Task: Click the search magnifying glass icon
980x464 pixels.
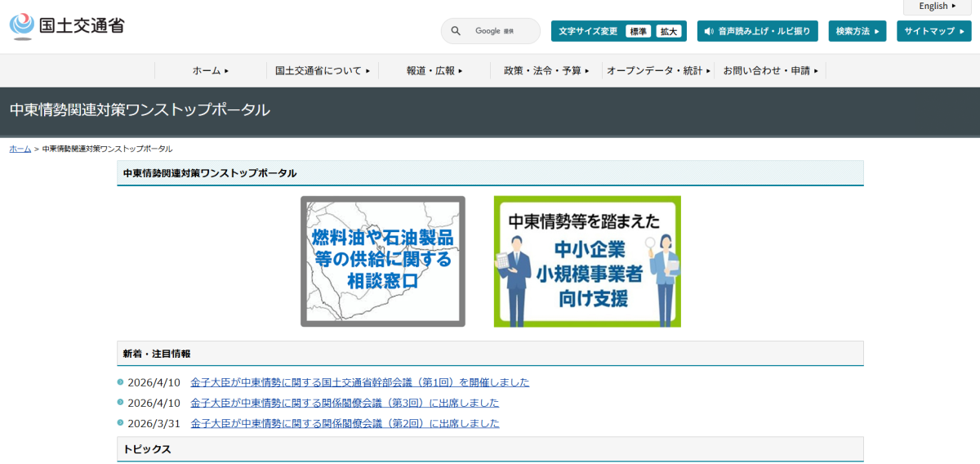Action: pos(456,31)
